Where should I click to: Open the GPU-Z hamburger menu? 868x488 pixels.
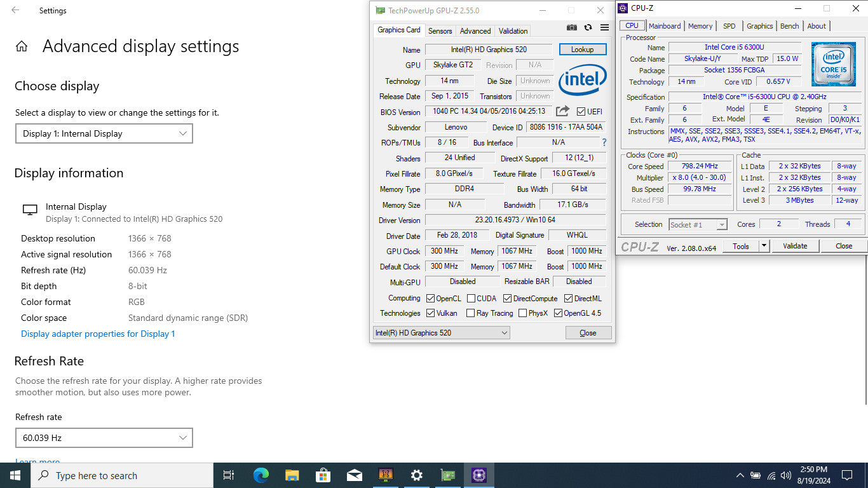604,28
